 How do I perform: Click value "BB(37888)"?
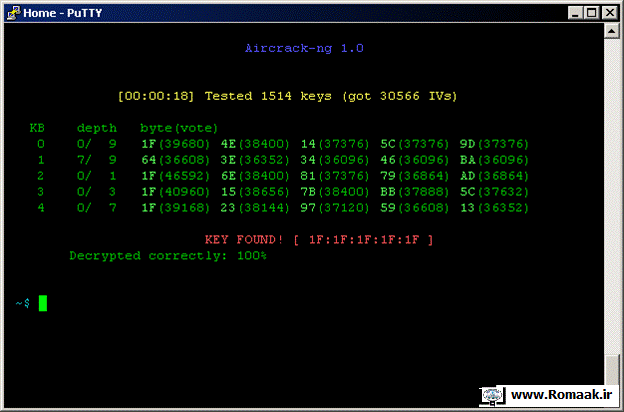(x=414, y=192)
